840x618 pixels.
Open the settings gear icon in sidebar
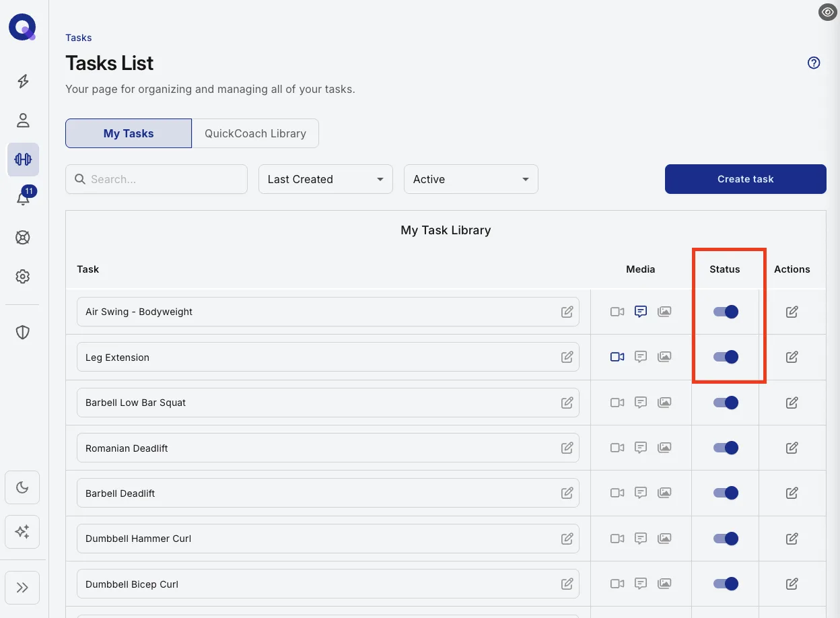[23, 277]
